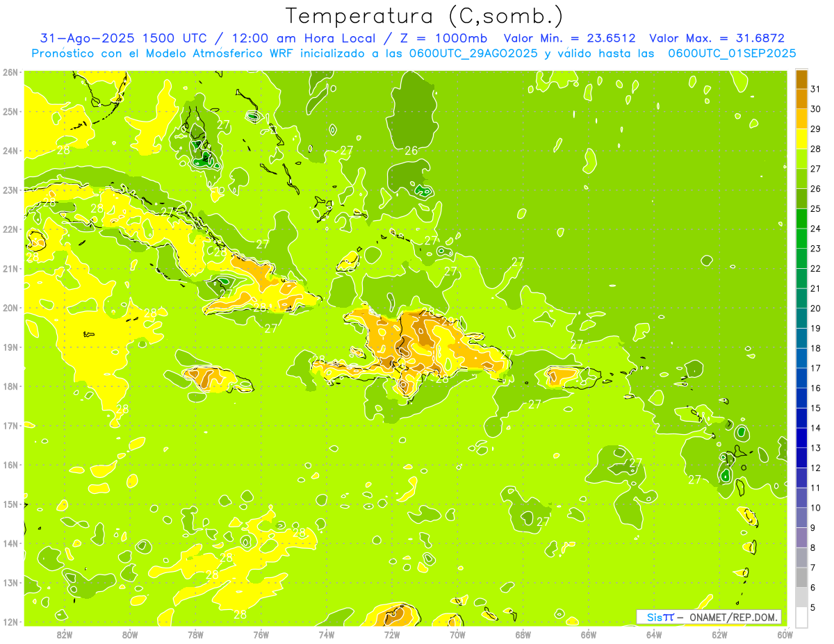Click the white swatch at colorbar bottom
The image size is (834, 644).
click(x=801, y=617)
